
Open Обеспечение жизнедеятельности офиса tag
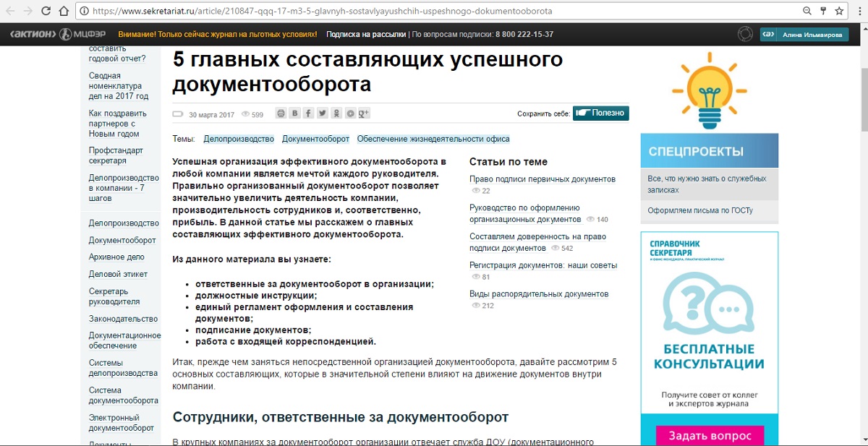433,139
